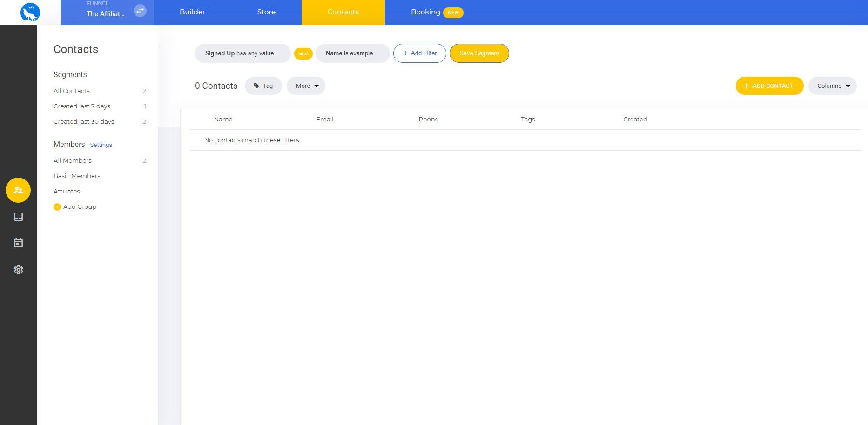This screenshot has height=425, width=868.
Task: Click 'No contacts match these filters' message
Action: click(x=251, y=140)
